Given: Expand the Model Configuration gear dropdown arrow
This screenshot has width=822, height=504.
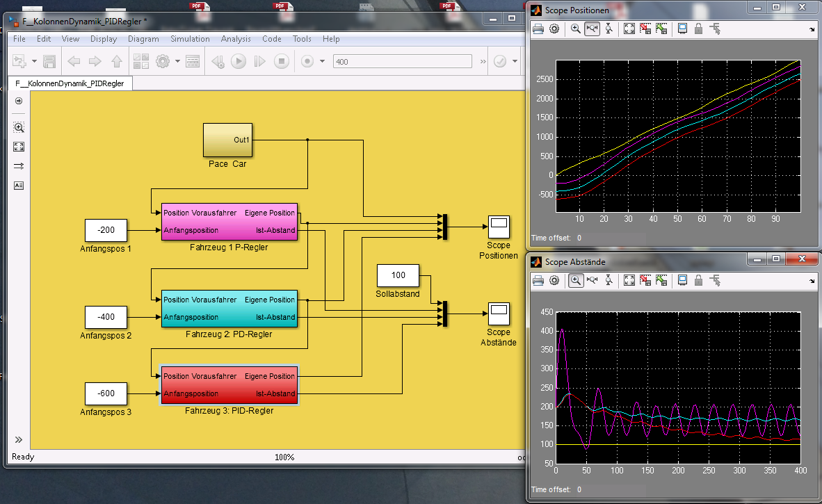Looking at the screenshot, I should point(177,61).
